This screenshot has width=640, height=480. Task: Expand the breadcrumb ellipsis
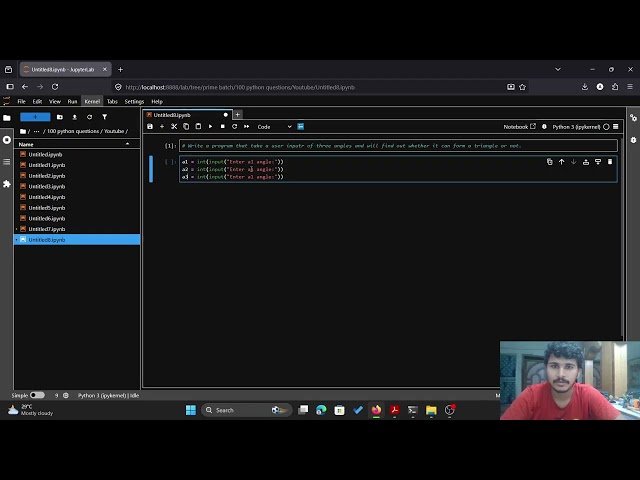click(36, 131)
